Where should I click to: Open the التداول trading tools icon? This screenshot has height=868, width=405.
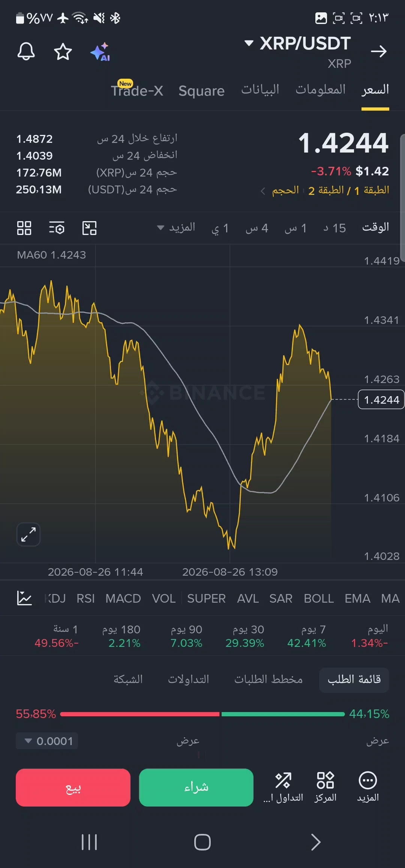click(283, 787)
